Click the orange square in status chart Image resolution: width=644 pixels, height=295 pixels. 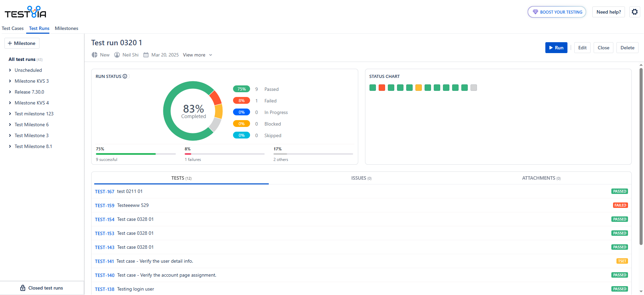418,88
